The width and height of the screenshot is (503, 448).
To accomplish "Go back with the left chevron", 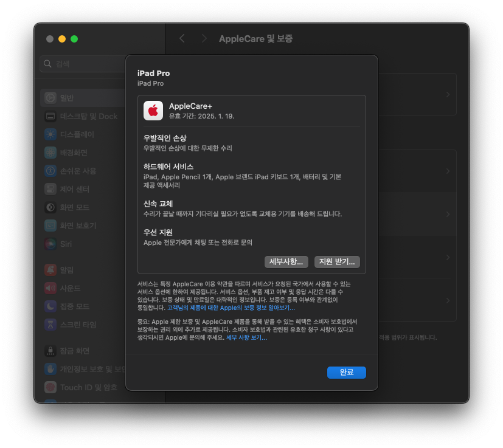I will [182, 39].
